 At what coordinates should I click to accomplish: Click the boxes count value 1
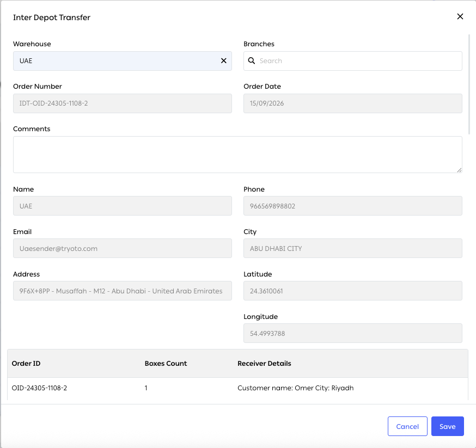pos(146,388)
